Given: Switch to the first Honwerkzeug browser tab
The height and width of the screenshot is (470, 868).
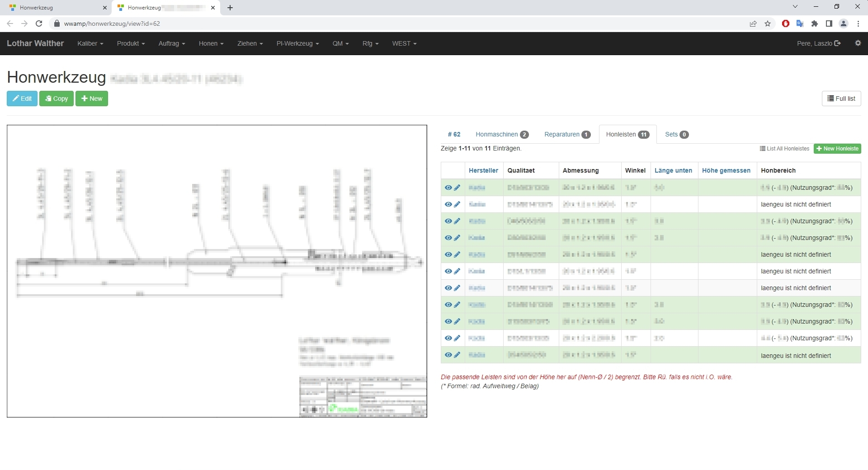Looking at the screenshot, I should 57,8.
